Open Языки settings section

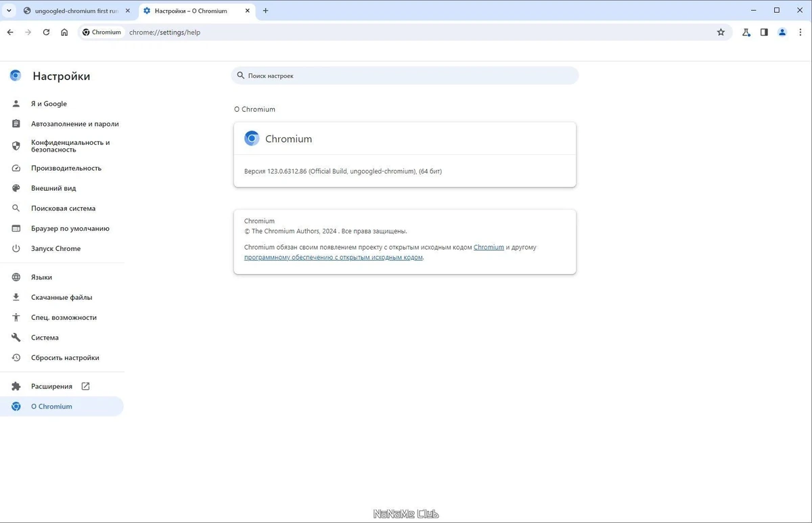point(62,277)
